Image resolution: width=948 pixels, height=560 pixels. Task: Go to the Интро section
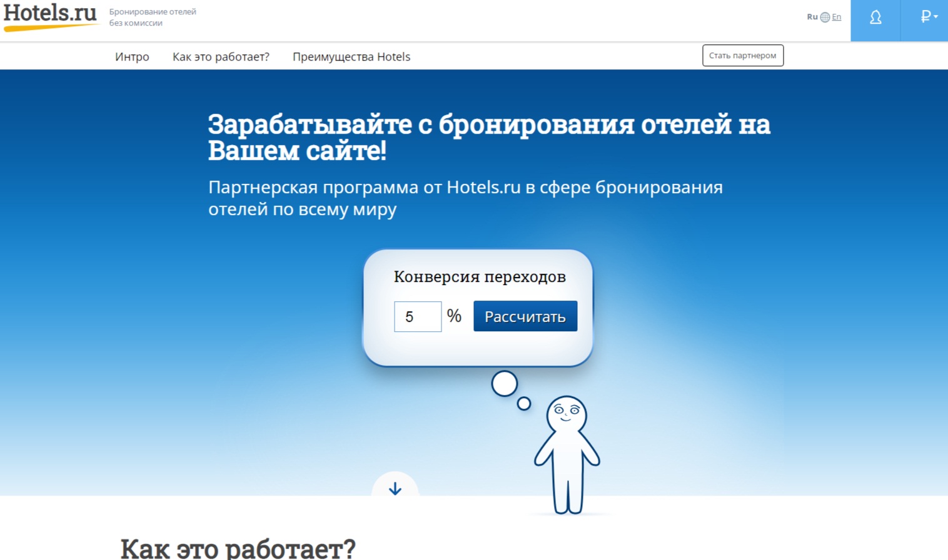132,57
